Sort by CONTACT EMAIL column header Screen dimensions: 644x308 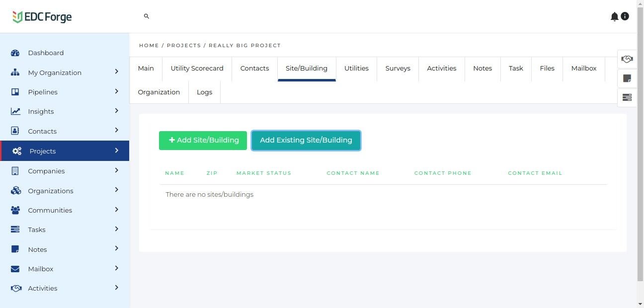click(x=535, y=173)
